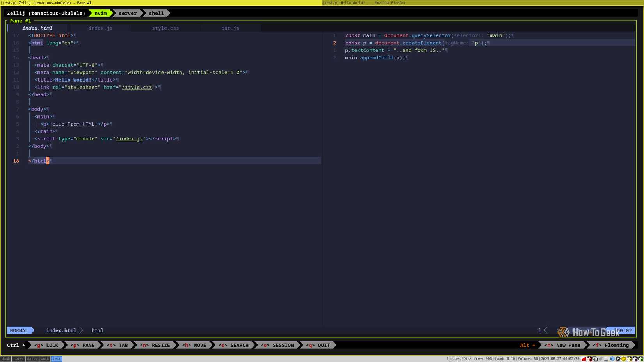Switch to the style.css buffer tab
This screenshot has width=644, height=362.
point(165,28)
